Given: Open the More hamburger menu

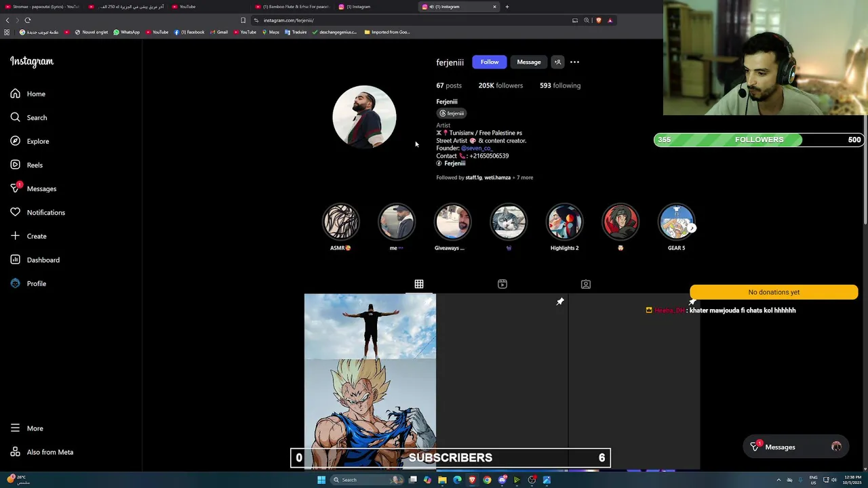Looking at the screenshot, I should 26,428.
